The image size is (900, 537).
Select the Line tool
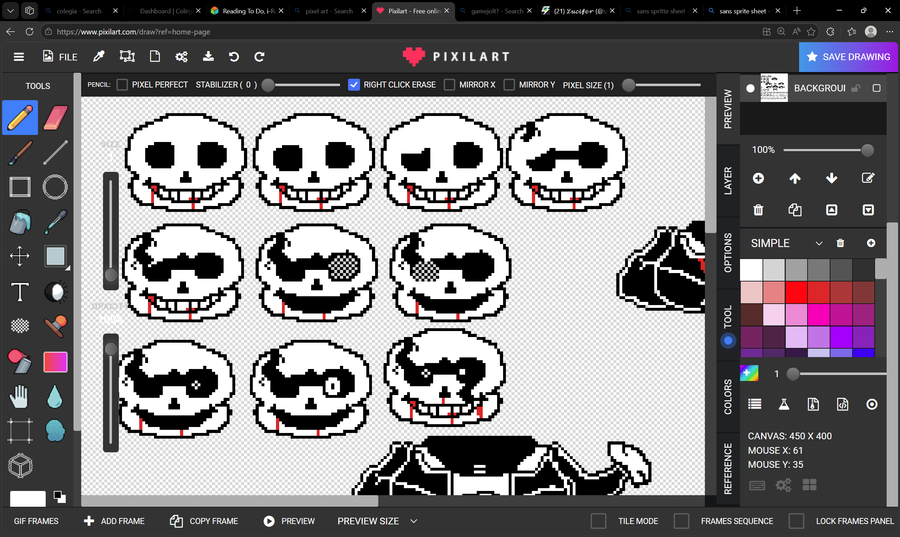55,153
